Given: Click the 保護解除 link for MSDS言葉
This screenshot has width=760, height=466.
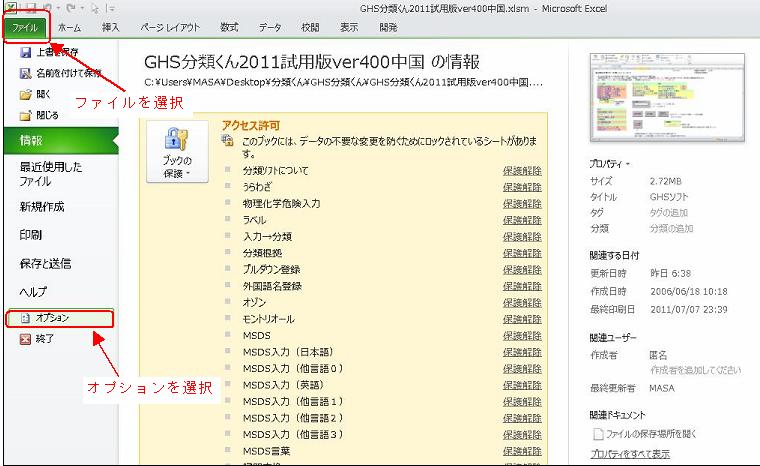Looking at the screenshot, I should tap(522, 451).
